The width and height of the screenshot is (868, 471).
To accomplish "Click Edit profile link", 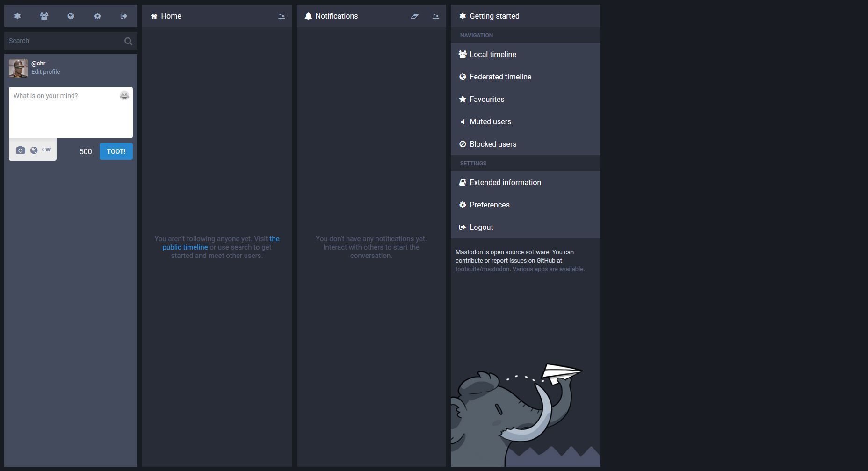I will (x=45, y=71).
